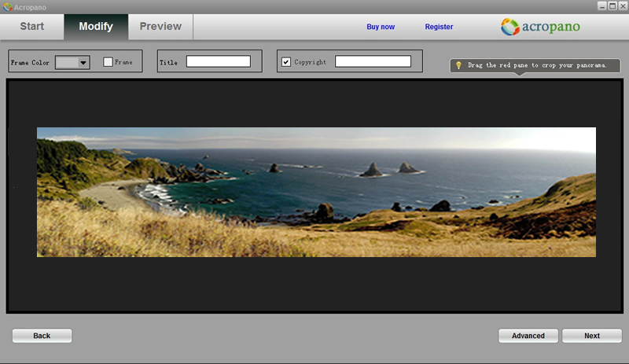Select the Modify tab
The image size is (629, 364).
click(x=96, y=27)
